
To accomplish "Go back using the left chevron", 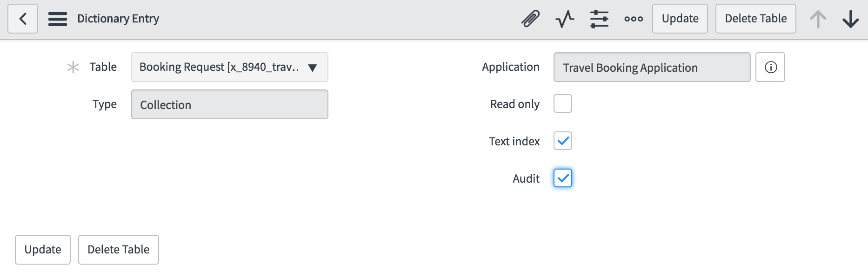I will pyautogui.click(x=23, y=19).
